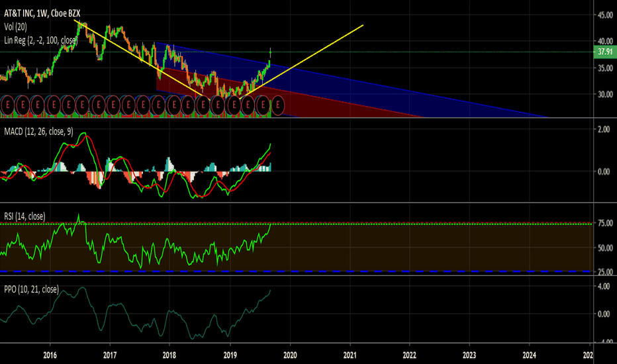The image size is (617, 364).
Task: Click the 35.00 price axis label
Action: pos(605,68)
